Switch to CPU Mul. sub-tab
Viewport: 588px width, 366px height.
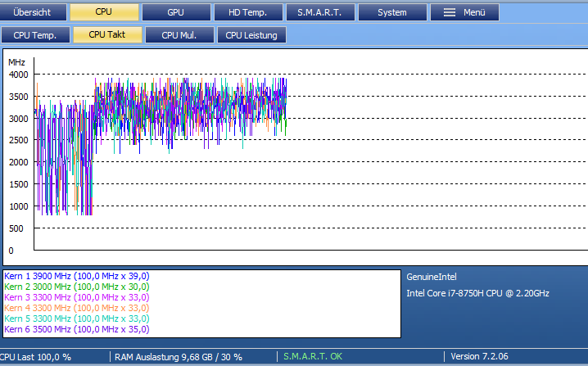point(179,35)
